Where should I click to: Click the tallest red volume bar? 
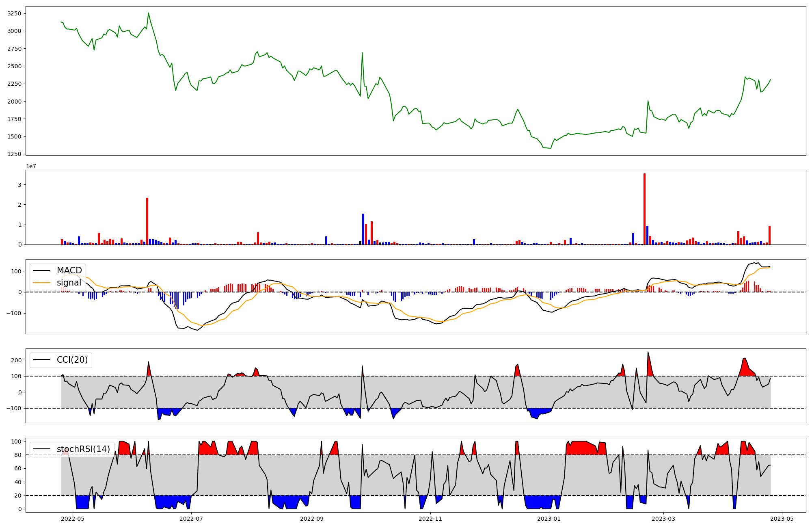tap(644, 209)
